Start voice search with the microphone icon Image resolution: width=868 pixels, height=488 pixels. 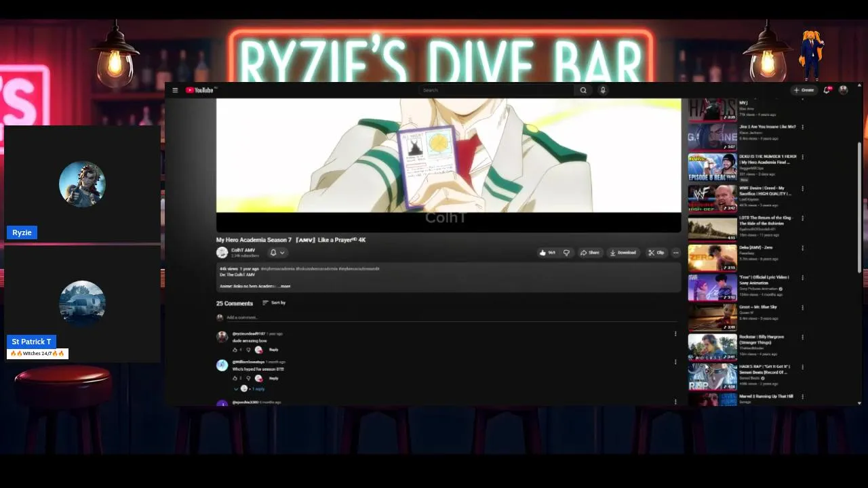(603, 90)
